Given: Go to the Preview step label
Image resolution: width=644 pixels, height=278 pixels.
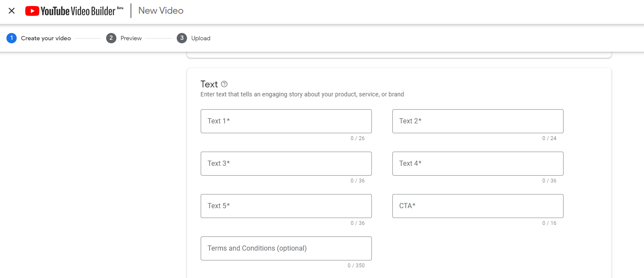Looking at the screenshot, I should tap(131, 38).
